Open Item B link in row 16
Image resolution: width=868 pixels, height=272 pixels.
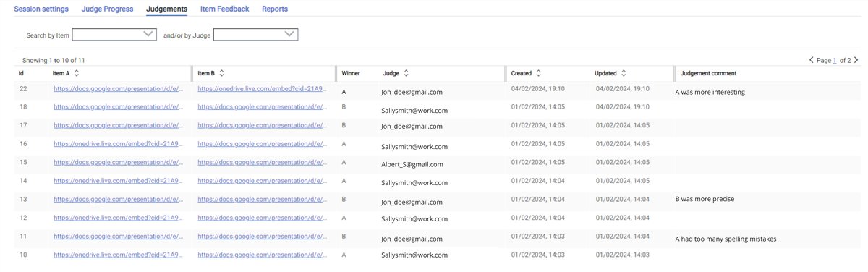pos(262,144)
